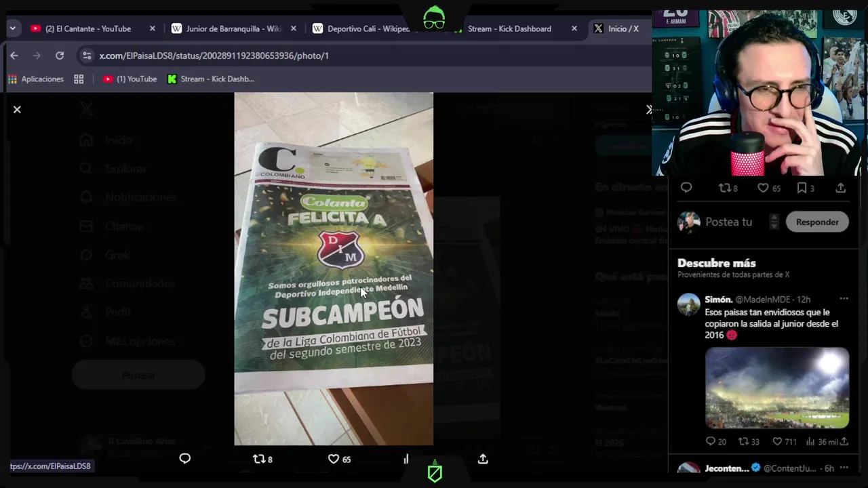Open more options on Simón's post
Image resolution: width=868 pixels, height=488 pixels.
click(x=844, y=299)
